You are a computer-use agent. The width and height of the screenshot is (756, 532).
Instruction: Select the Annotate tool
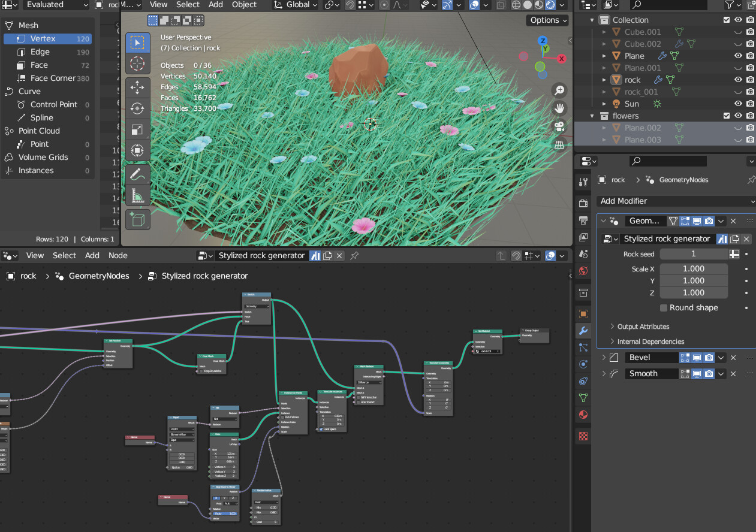tap(137, 174)
